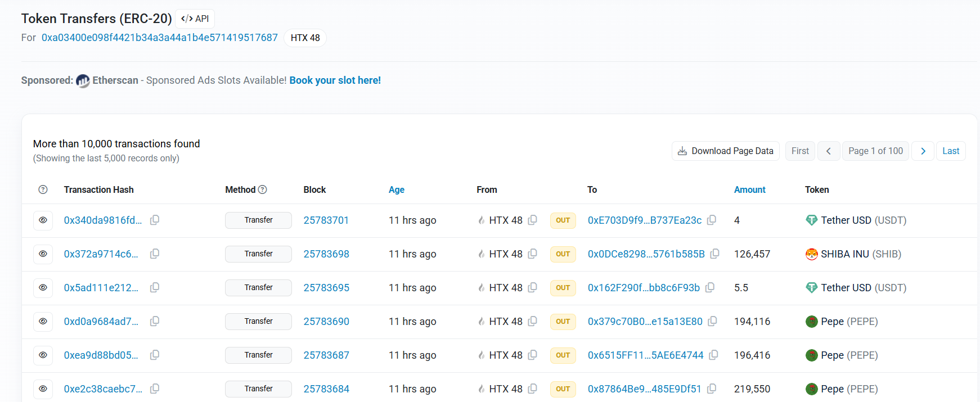The image size is (980, 402).
Task: Click the HTX 48 name tag badge
Action: pos(305,38)
